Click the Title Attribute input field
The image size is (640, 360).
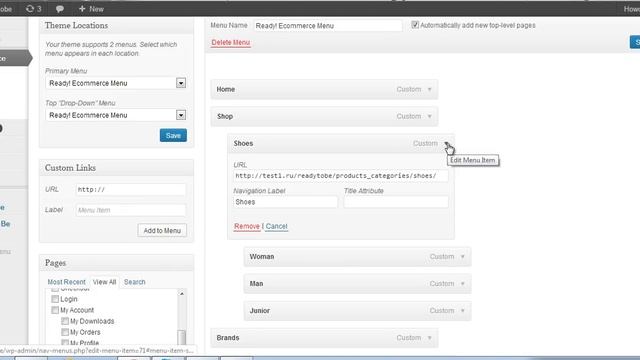click(396, 202)
